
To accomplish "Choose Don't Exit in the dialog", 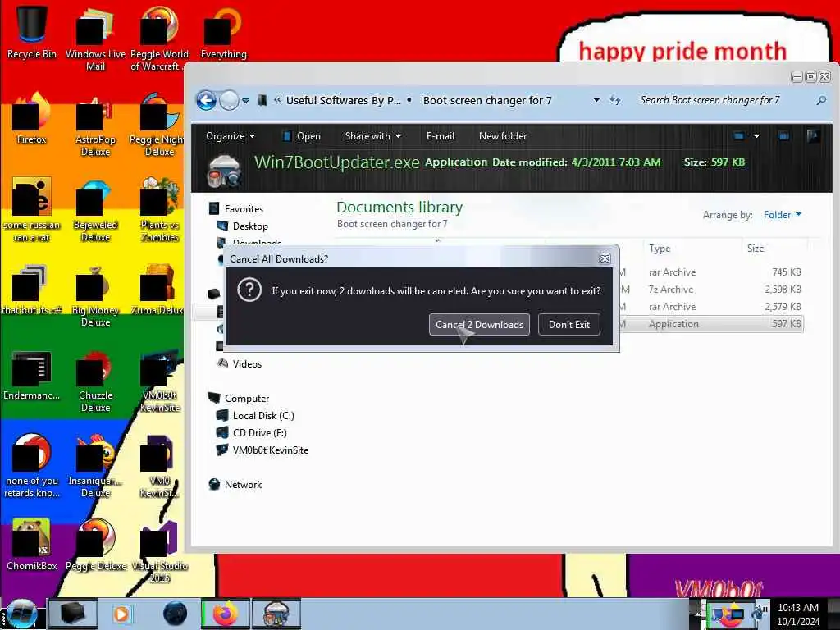I will pos(569,325).
